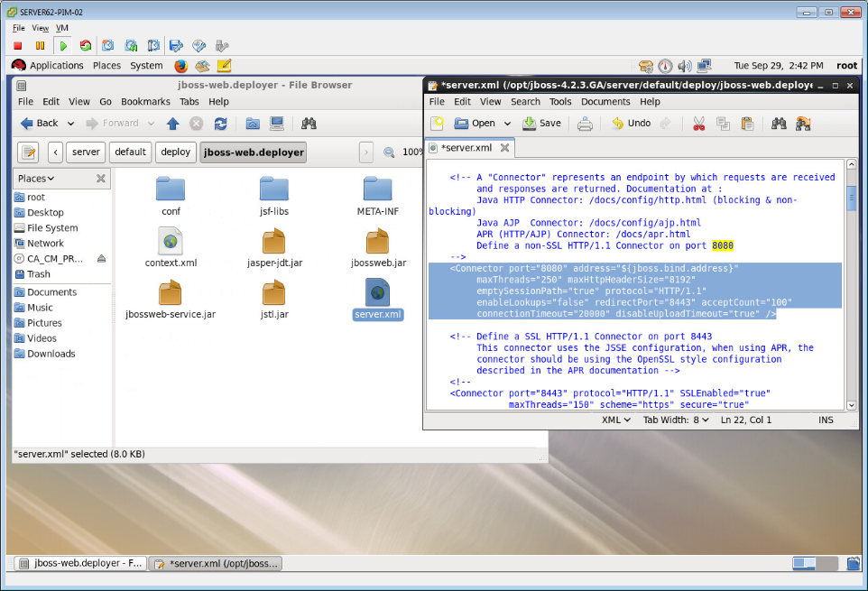The width and height of the screenshot is (868, 591).
Task: Reload the File Browser folder view
Action: coord(220,124)
